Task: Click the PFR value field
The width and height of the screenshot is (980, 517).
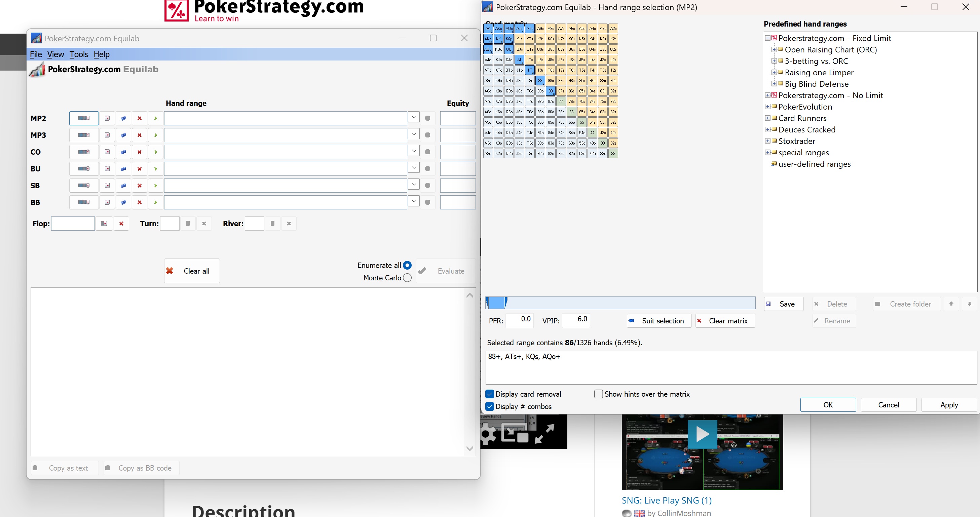Action: click(x=520, y=320)
